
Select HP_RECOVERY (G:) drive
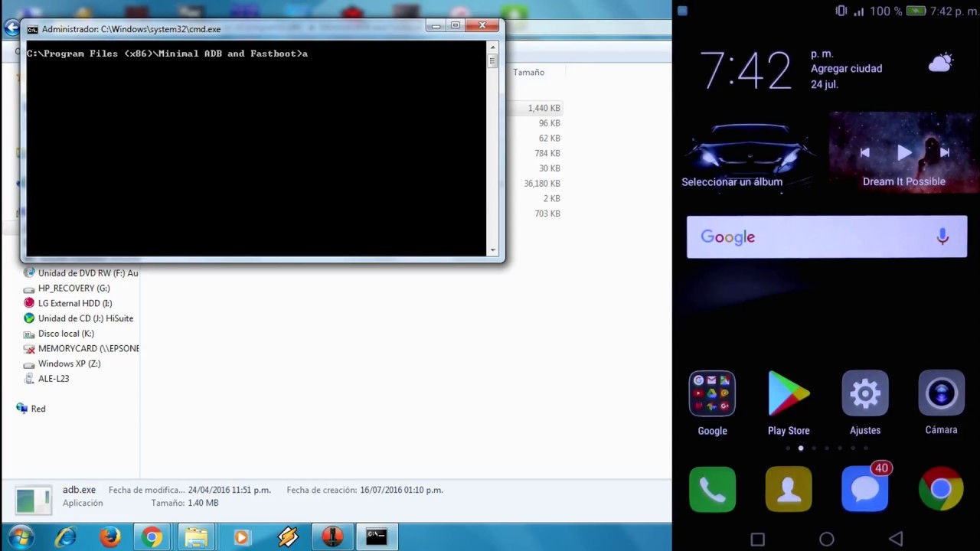pyautogui.click(x=67, y=289)
